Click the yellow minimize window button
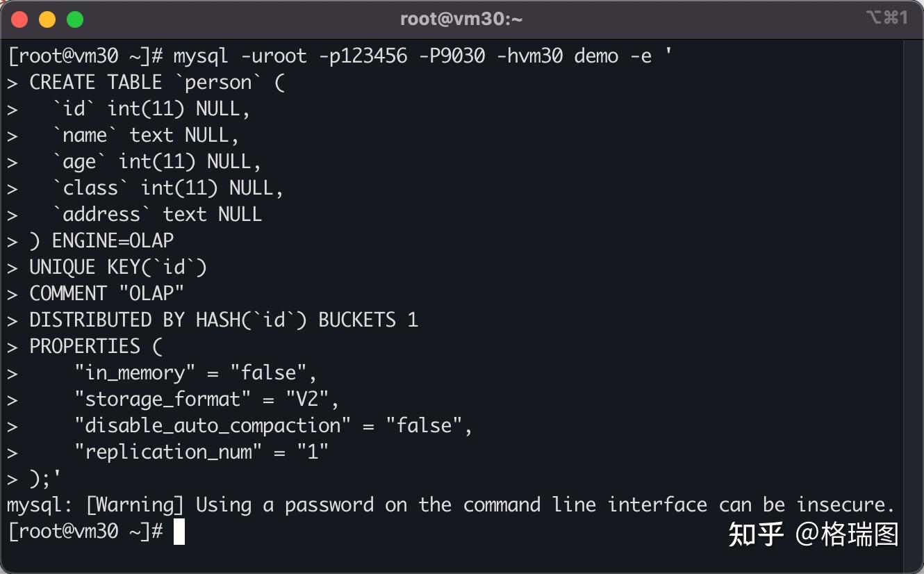924x574 pixels. click(x=47, y=19)
